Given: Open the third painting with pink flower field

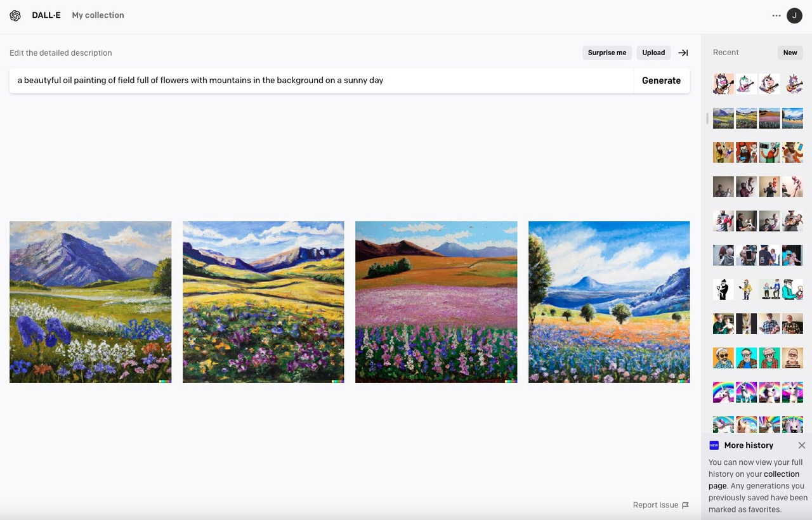Looking at the screenshot, I should [436, 302].
